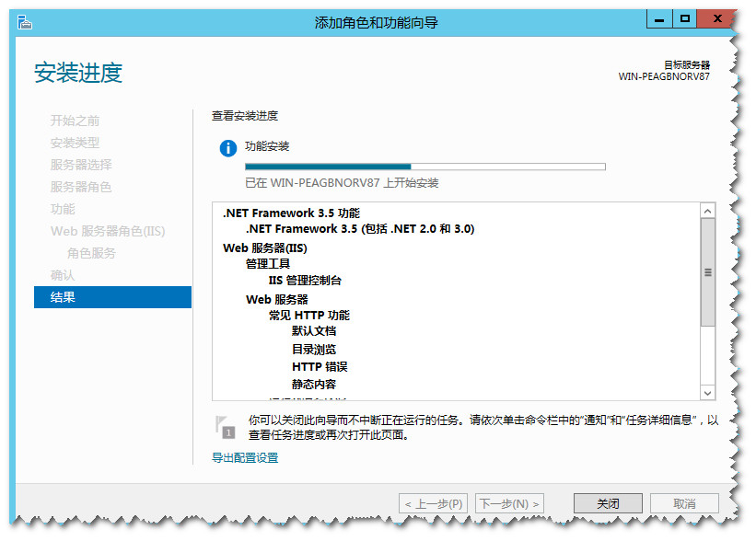Click the note about closing the wizard
Viewport: 756px width, 541px height.
pos(483,427)
